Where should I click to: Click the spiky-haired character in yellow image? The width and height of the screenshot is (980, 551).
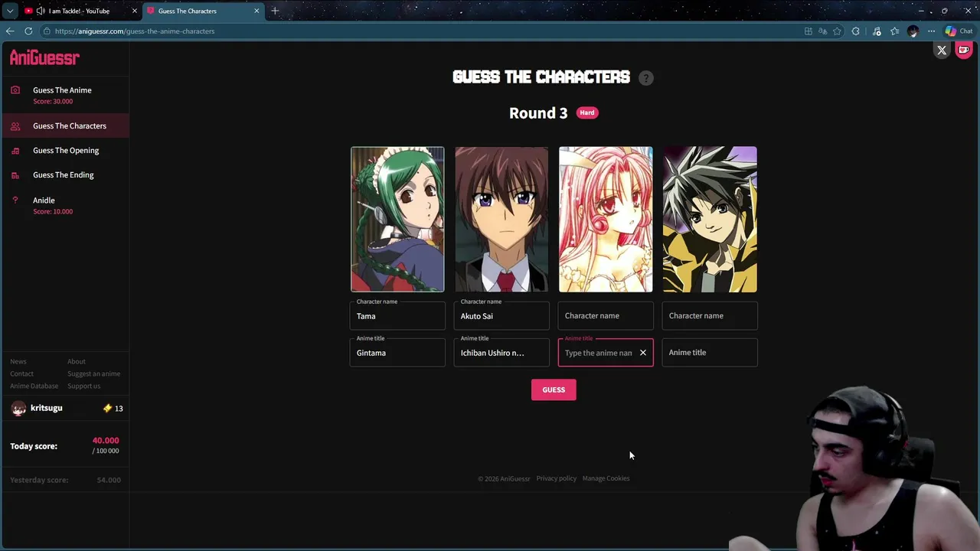(710, 220)
